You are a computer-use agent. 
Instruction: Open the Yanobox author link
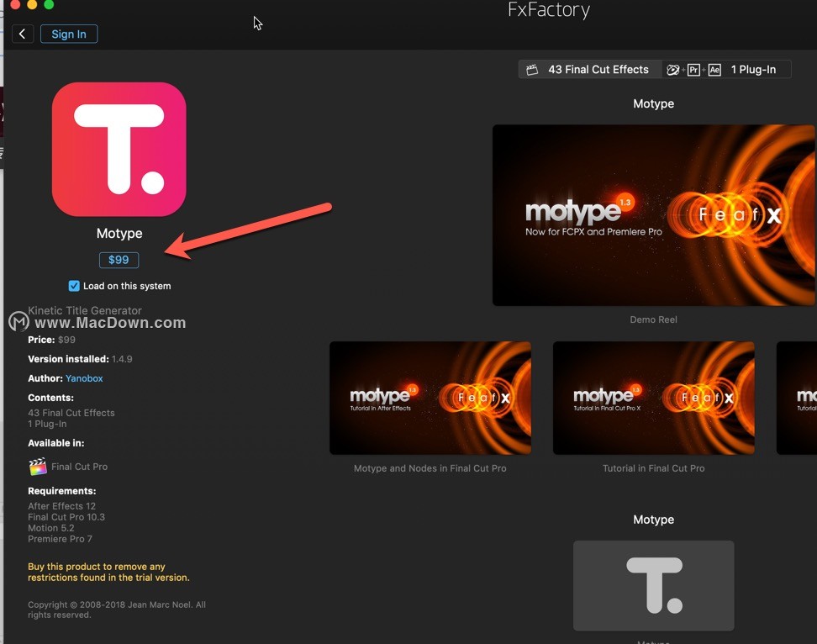(84, 378)
